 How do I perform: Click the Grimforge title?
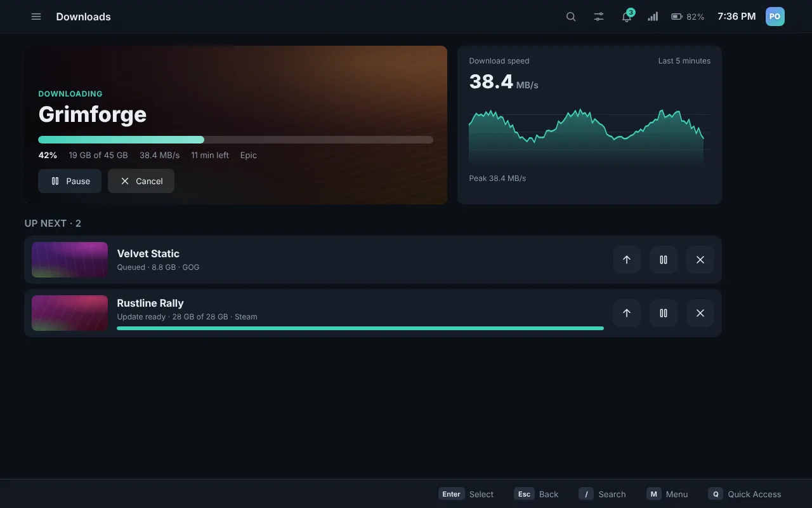coord(93,114)
